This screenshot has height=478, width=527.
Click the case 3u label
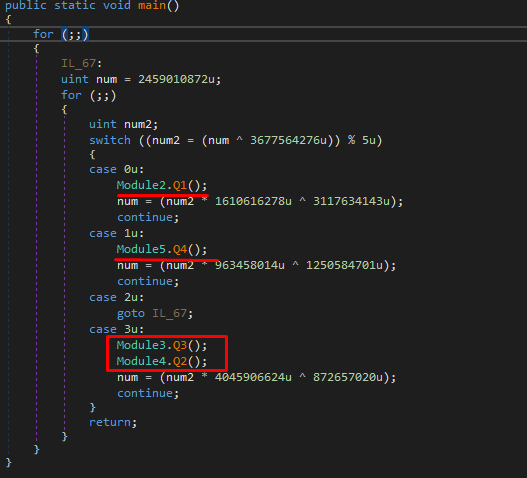pos(116,329)
